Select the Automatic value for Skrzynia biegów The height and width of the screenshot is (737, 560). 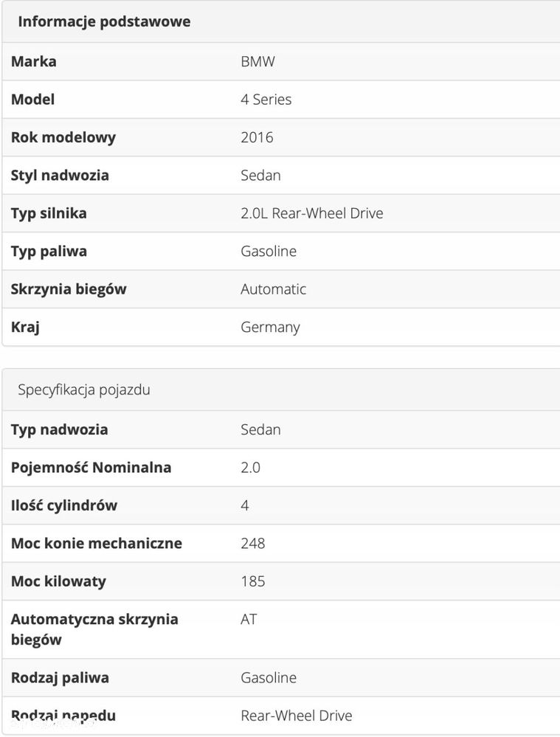[x=273, y=289]
